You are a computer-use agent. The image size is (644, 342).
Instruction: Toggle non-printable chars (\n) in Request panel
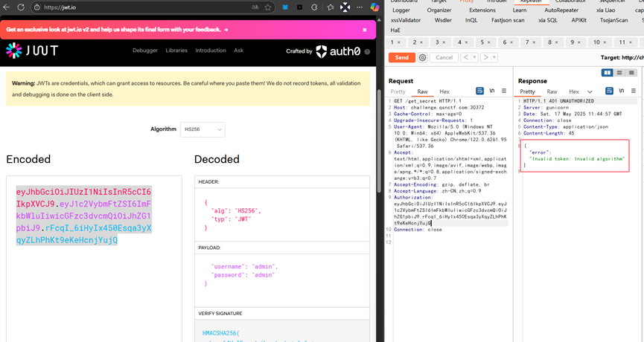coord(491,91)
